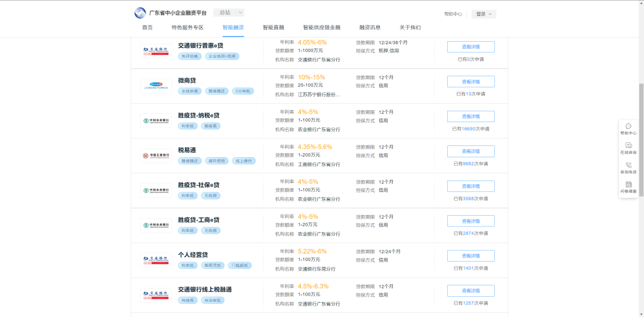Open the 融资讯息 navigation tab

[x=370, y=27]
